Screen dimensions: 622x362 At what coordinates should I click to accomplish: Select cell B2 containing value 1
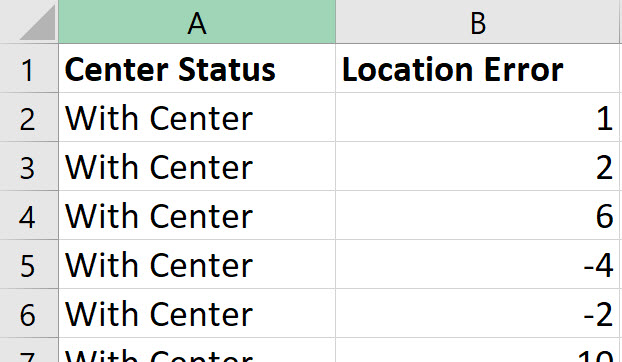[x=477, y=117]
